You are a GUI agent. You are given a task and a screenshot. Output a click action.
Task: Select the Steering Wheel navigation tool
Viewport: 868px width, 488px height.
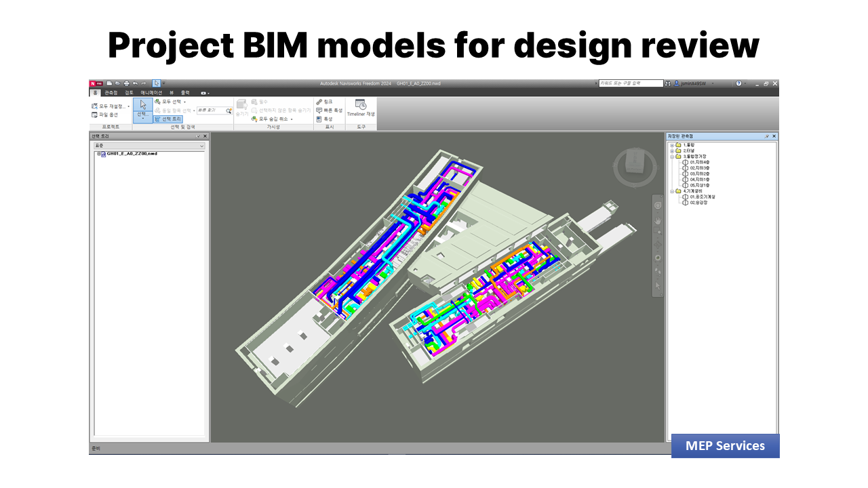pos(657,206)
